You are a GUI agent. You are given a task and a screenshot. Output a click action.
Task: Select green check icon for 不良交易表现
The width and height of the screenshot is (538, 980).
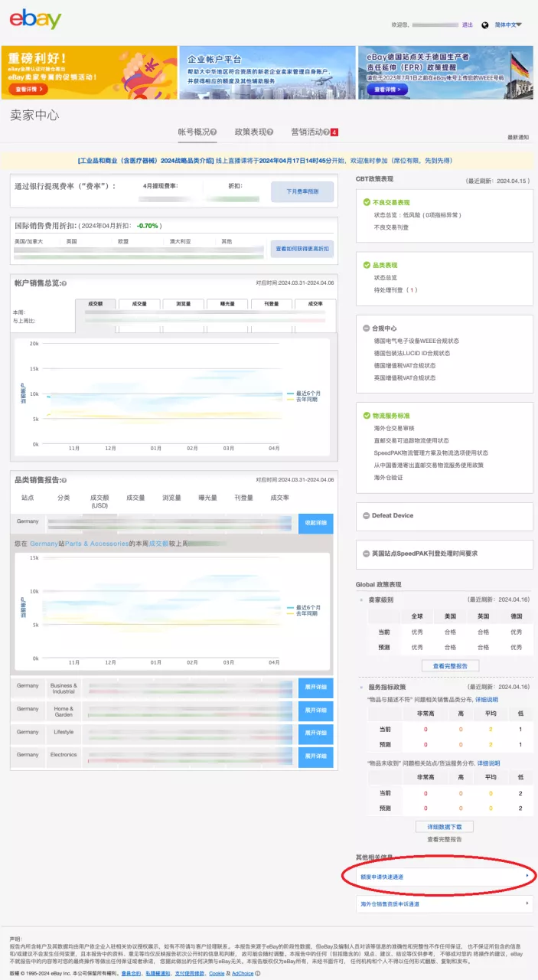click(x=367, y=203)
